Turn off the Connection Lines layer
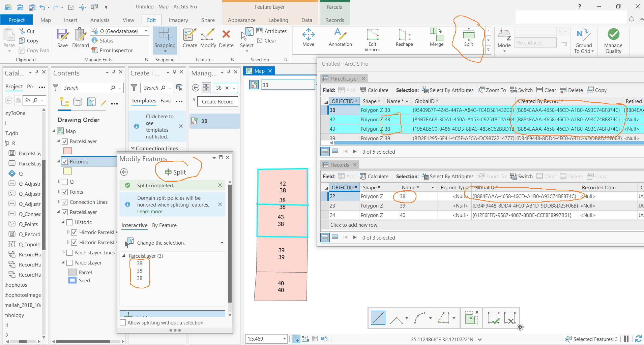The width and height of the screenshot is (644, 345). point(65,202)
